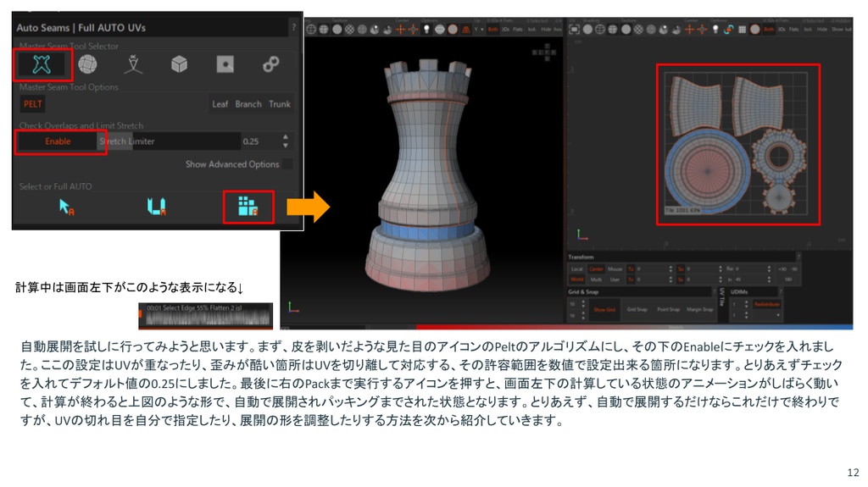Click the blue rotate-lock icon in UV viewport

[x=729, y=30]
